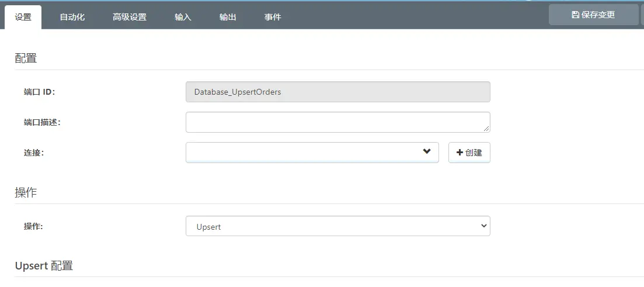
Task: View the 事件 tab
Action: click(273, 17)
